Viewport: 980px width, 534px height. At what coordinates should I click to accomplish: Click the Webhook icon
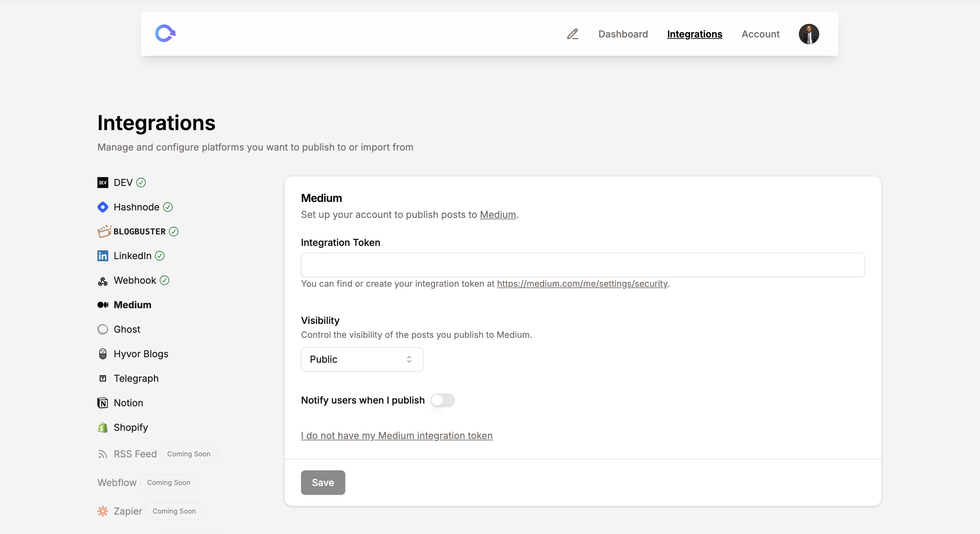(103, 281)
